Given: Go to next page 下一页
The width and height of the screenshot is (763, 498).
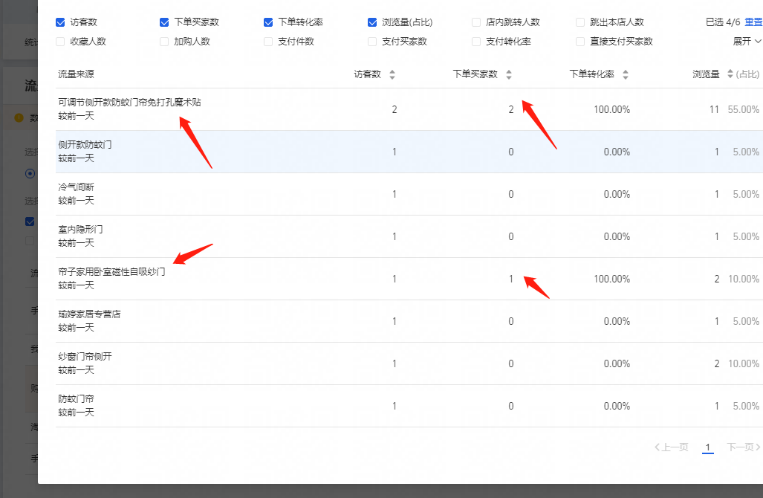Looking at the screenshot, I should (744, 447).
